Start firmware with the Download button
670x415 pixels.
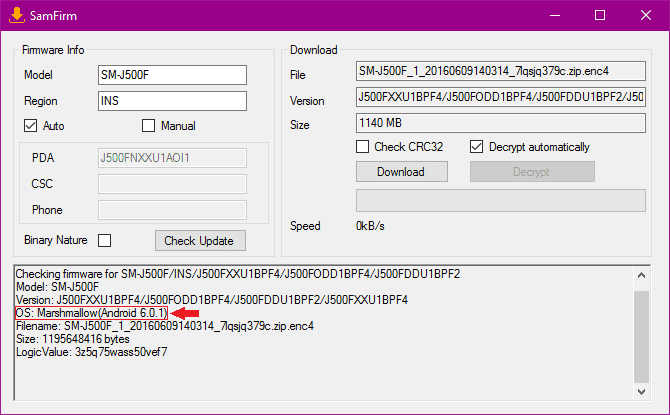[x=402, y=172]
